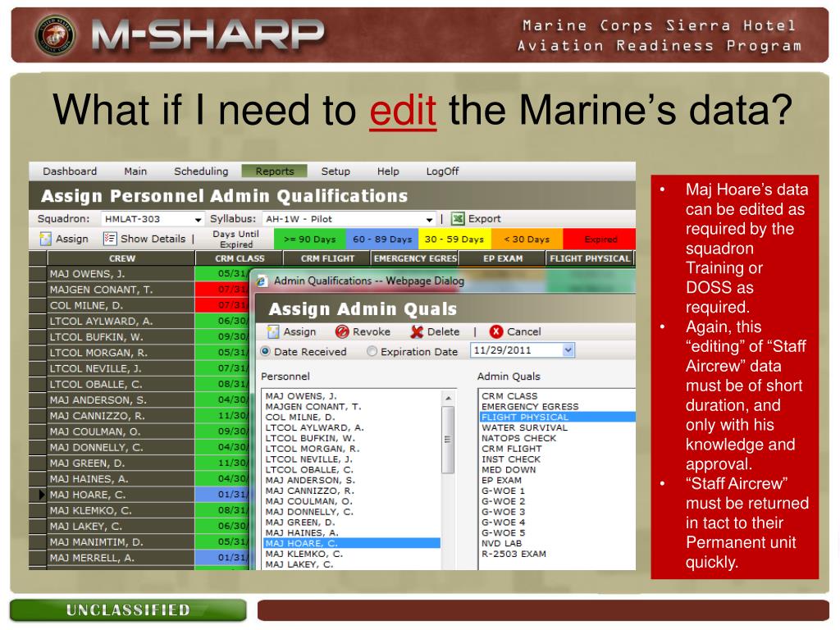
Task: Click the Internet Explorer icon in dialog title
Action: [x=262, y=281]
